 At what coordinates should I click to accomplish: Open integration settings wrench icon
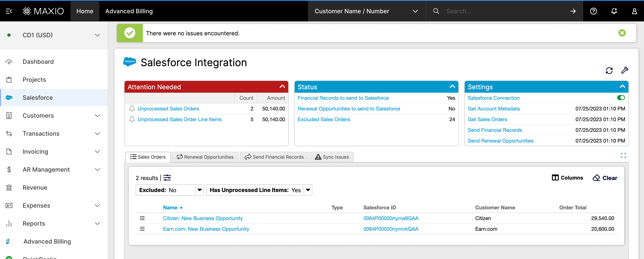click(625, 70)
